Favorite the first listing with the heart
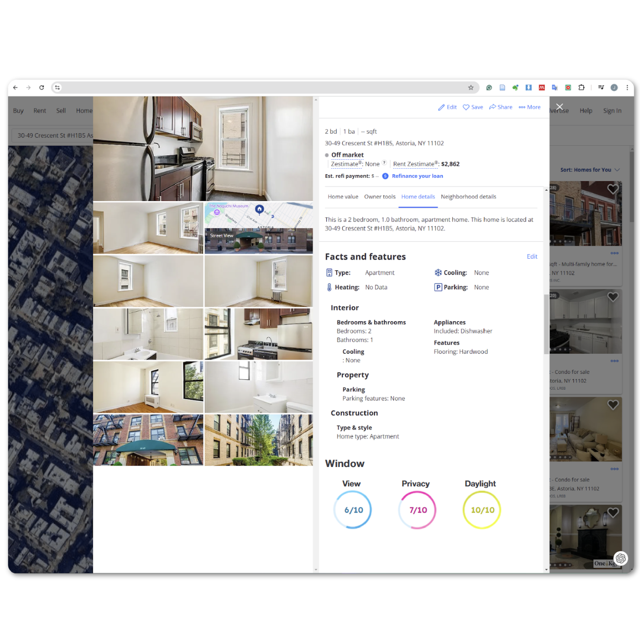This screenshot has height=644, width=644. coord(613,189)
